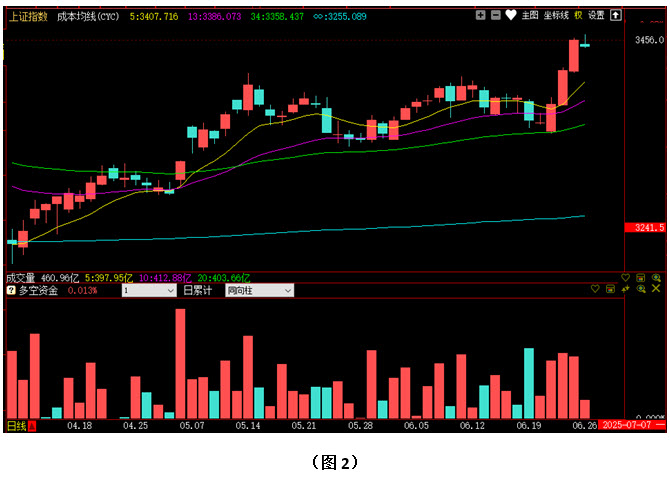670x481 pixels.
Task: Click the green 34:3358.437 value
Action: click(x=277, y=17)
